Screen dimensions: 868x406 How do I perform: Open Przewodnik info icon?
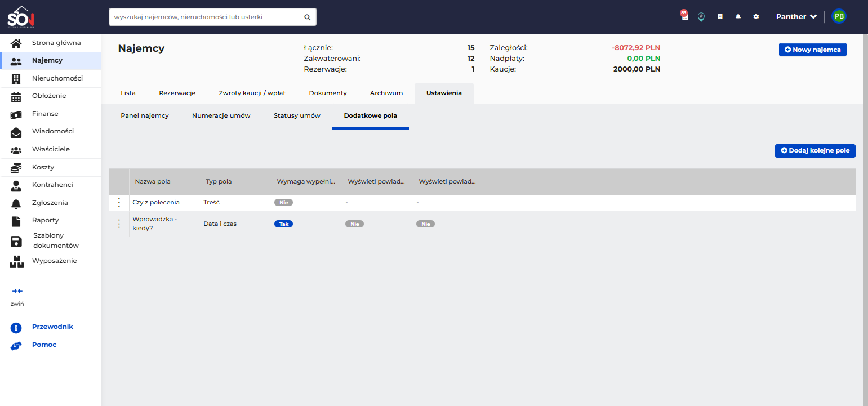coord(16,327)
